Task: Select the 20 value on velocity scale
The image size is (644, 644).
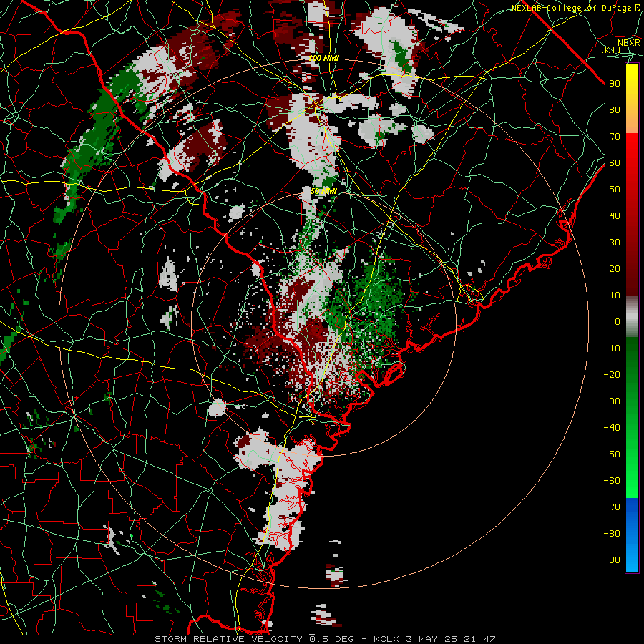Action: (615, 269)
